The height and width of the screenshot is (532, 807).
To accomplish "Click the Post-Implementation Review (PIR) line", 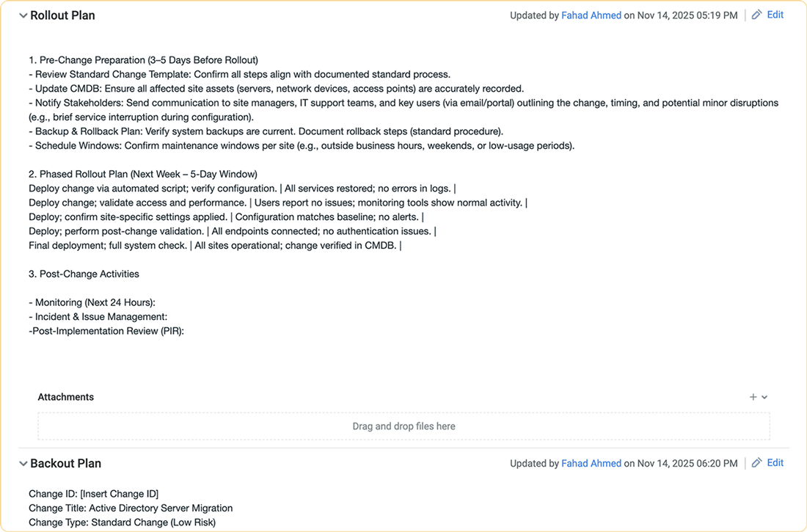I will click(x=106, y=331).
